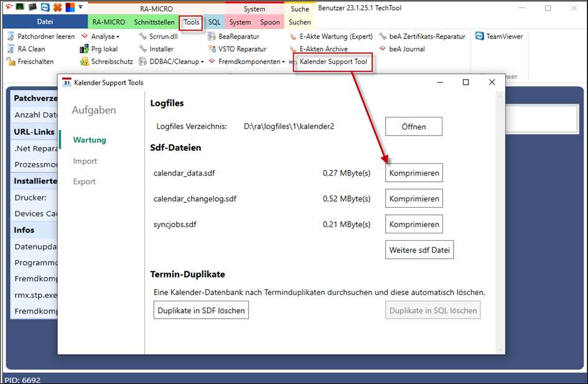Select Import in Aufgaben sidebar
The image size is (588, 384).
pyautogui.click(x=85, y=161)
